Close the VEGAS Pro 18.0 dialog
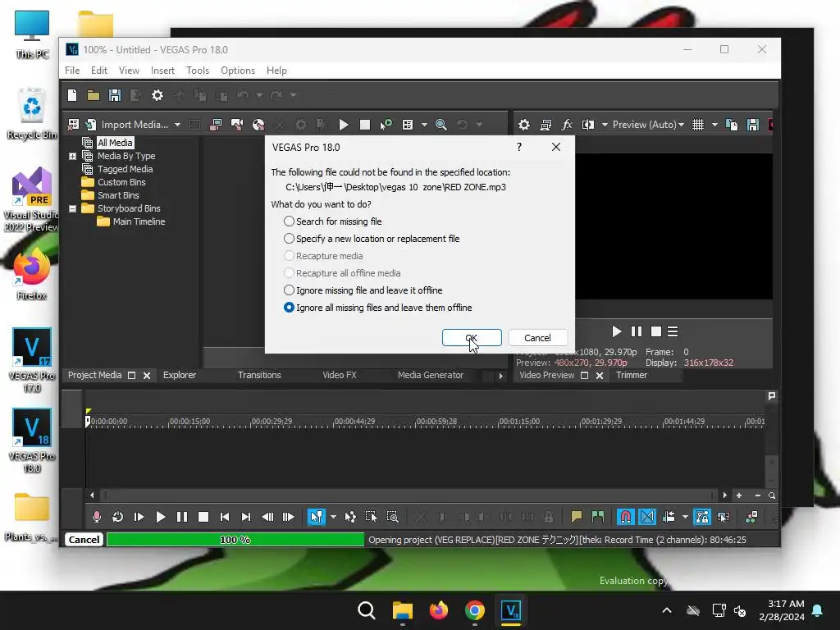Viewport: 840px width, 630px height. pyautogui.click(x=556, y=147)
